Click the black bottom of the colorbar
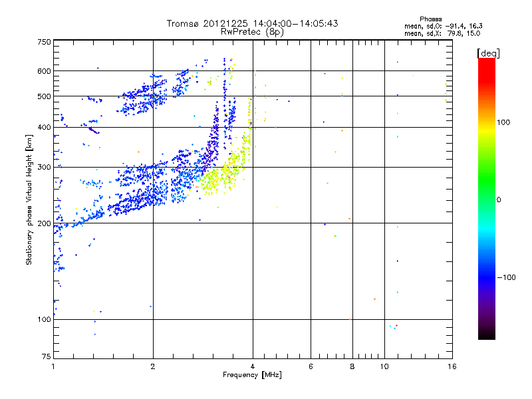This screenshot has width=532, height=399. coord(487,334)
